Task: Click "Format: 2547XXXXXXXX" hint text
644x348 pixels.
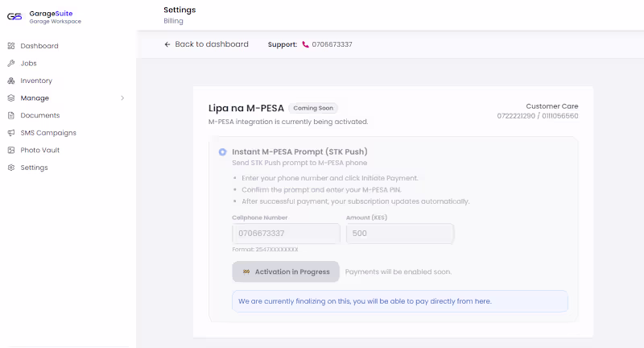Action: click(x=265, y=250)
